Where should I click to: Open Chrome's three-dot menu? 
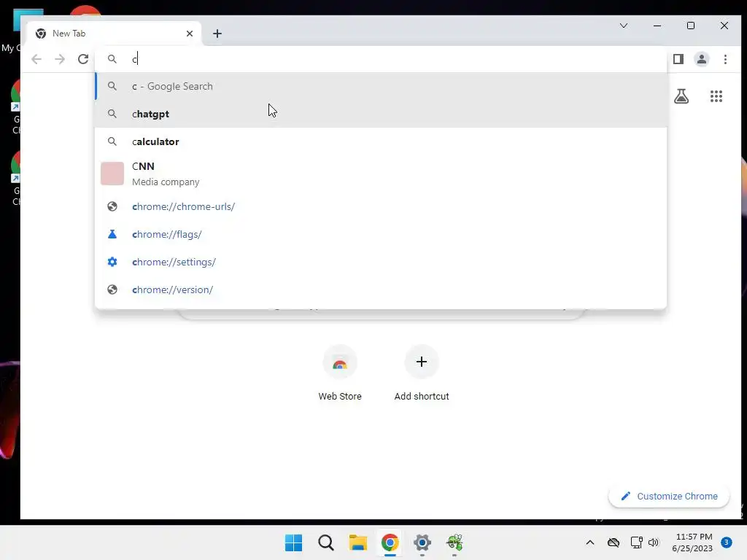coord(725,59)
